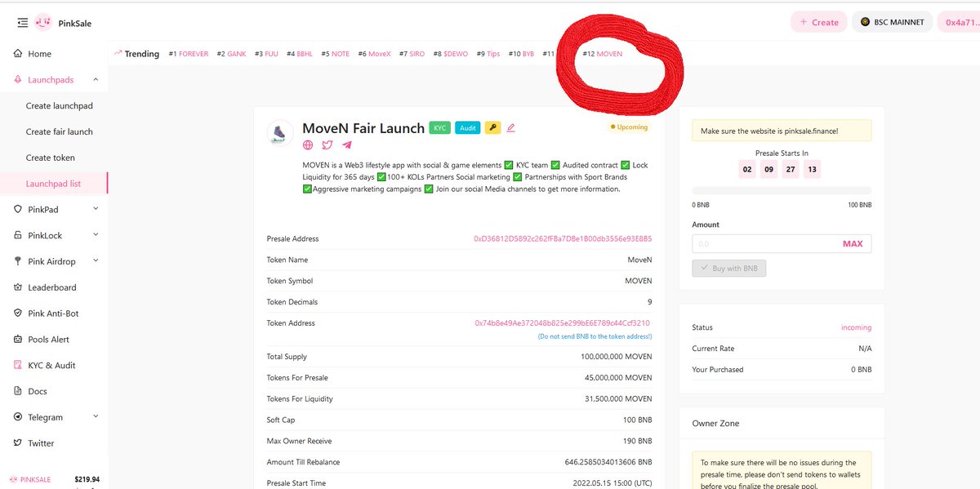Screen dimensions: 980x489
Task: Expand the Pink Airdrop submenu chevron
Action: coord(96,261)
